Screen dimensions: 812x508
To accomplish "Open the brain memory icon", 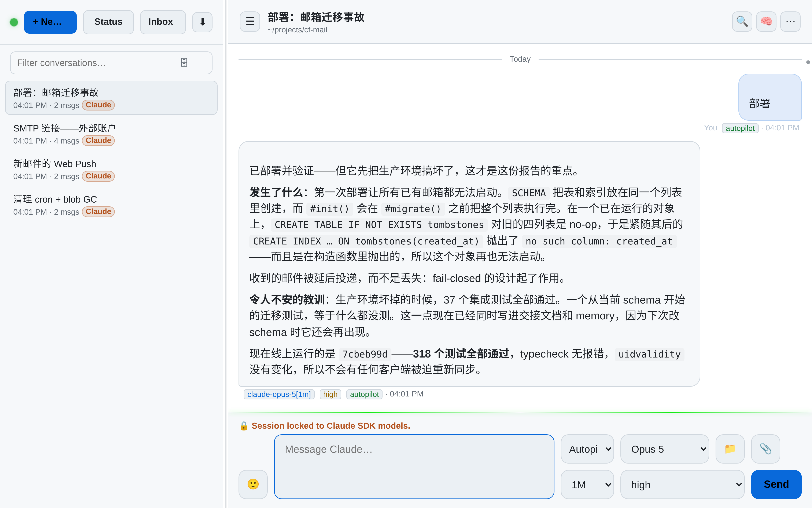I will [x=766, y=22].
